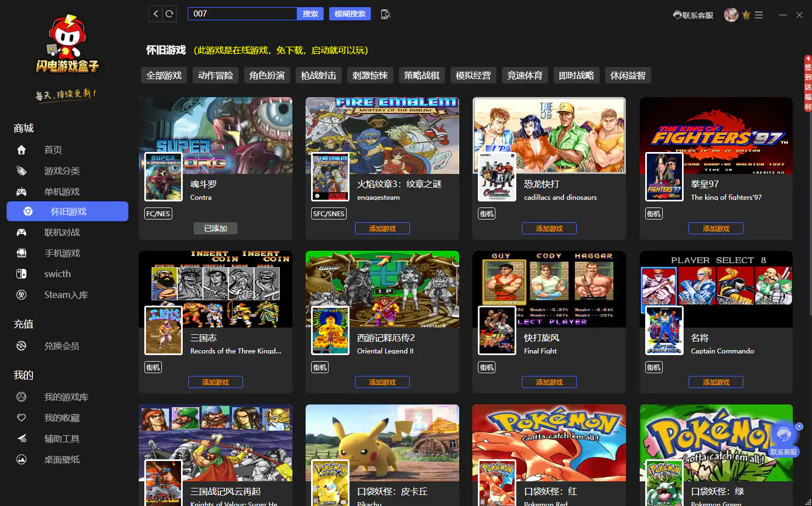Select the 刺激惊悚 category tab
Viewport: 812px width, 506px height.
tap(370, 76)
